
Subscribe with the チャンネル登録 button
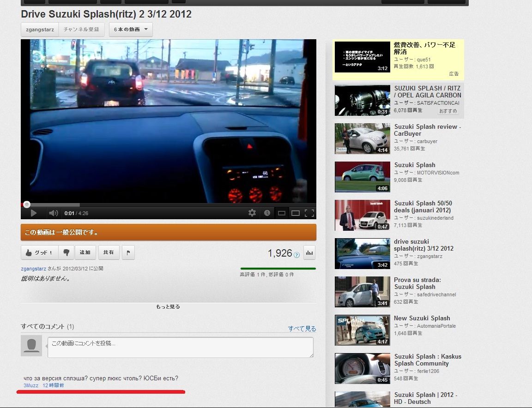[x=81, y=30]
